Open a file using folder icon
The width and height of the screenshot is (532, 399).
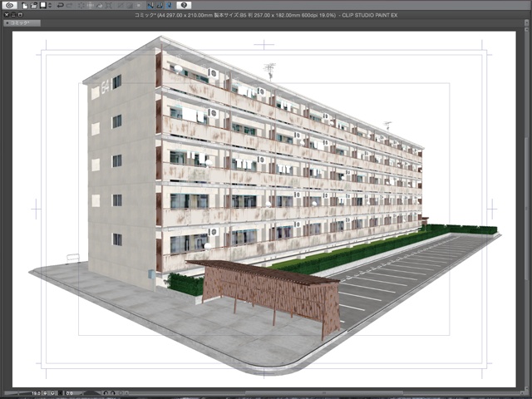(34, 6)
